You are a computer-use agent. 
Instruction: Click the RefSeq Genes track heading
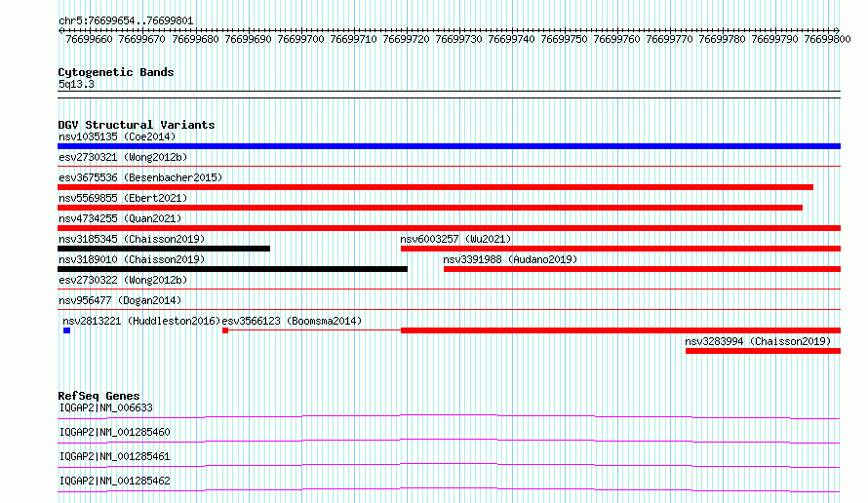99,396
